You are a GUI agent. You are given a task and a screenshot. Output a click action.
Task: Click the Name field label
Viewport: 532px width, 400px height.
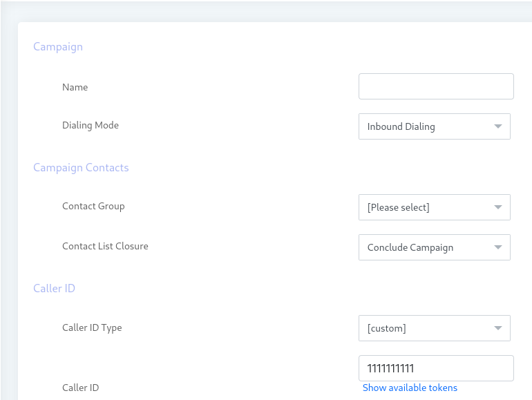75,87
